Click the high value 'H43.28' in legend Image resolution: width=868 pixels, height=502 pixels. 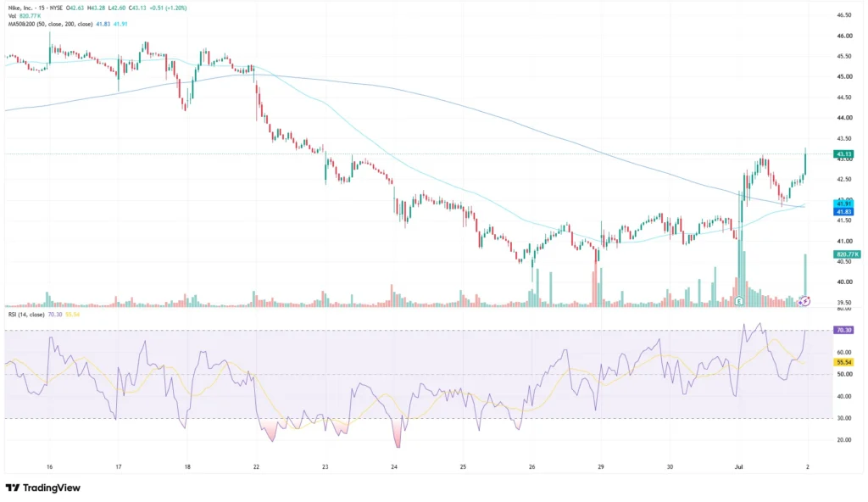click(x=97, y=8)
